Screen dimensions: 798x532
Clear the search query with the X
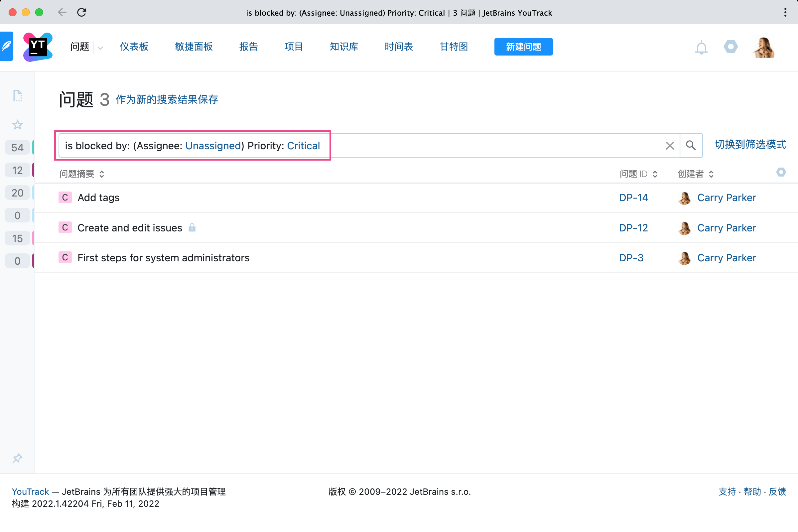(669, 146)
